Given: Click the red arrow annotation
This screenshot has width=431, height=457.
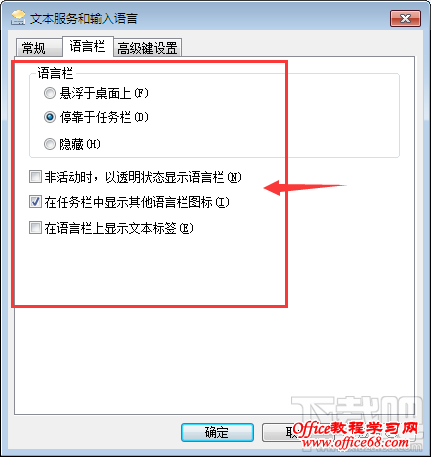Looking at the screenshot, I should (305, 188).
